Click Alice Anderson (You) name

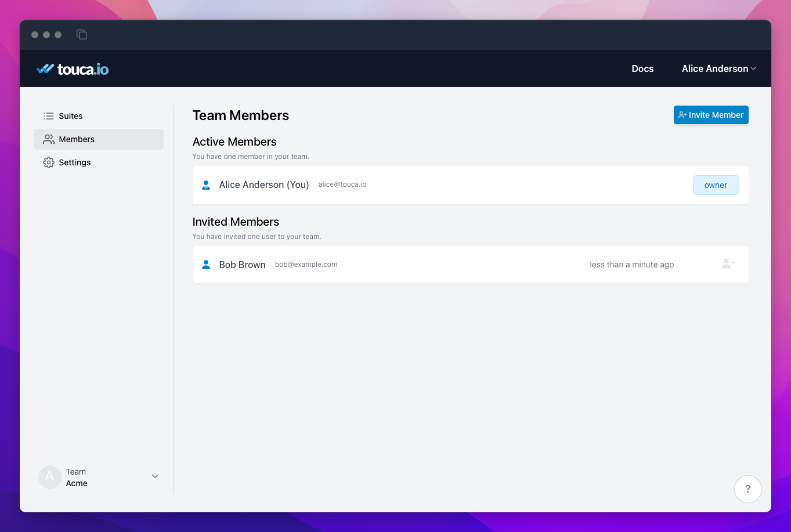click(x=264, y=184)
